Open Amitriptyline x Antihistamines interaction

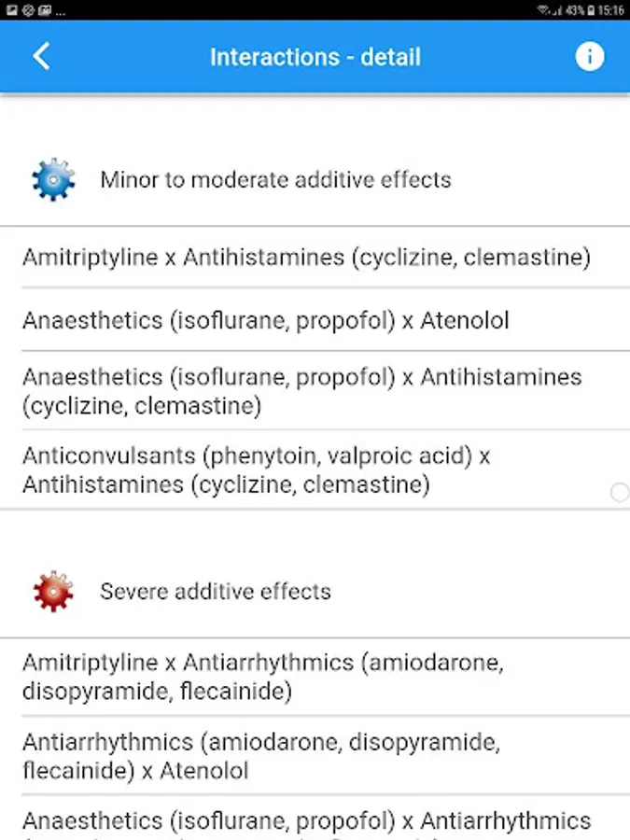click(x=306, y=257)
